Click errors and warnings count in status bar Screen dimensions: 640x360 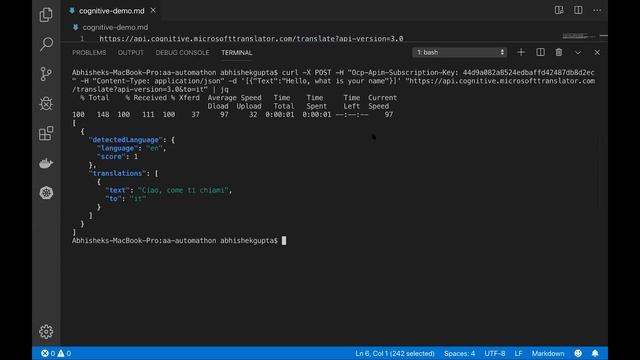coord(56,353)
